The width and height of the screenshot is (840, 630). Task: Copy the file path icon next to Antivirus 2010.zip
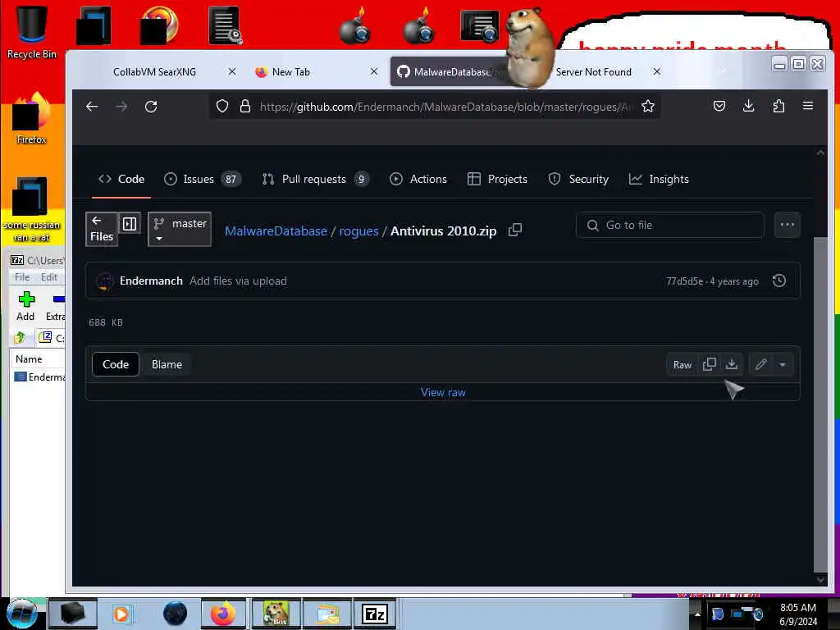tap(515, 230)
